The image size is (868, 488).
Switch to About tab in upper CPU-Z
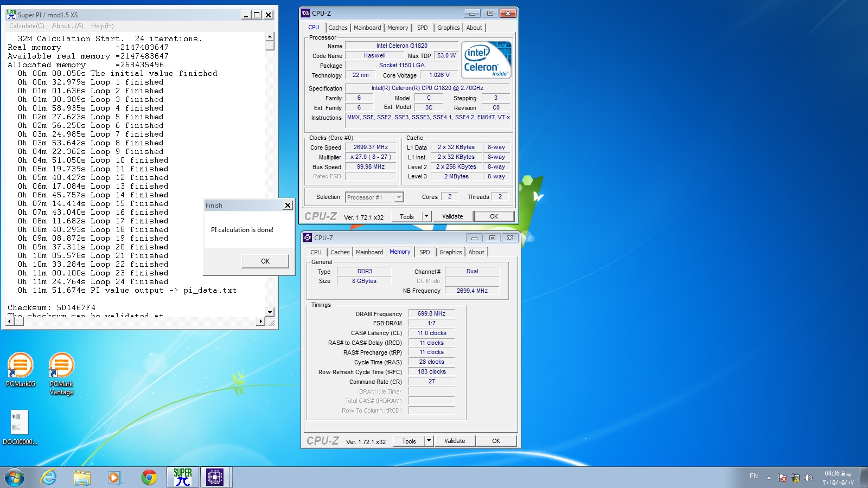pyautogui.click(x=474, y=28)
